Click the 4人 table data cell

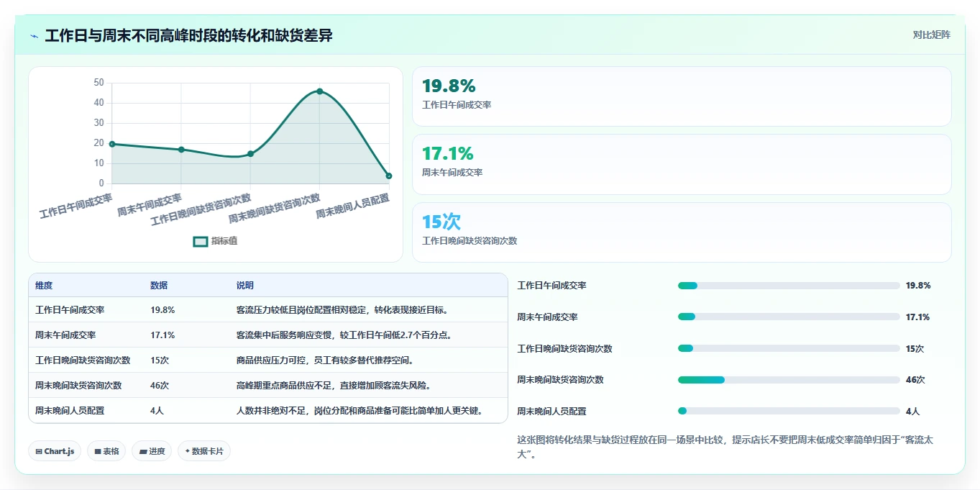(x=157, y=411)
